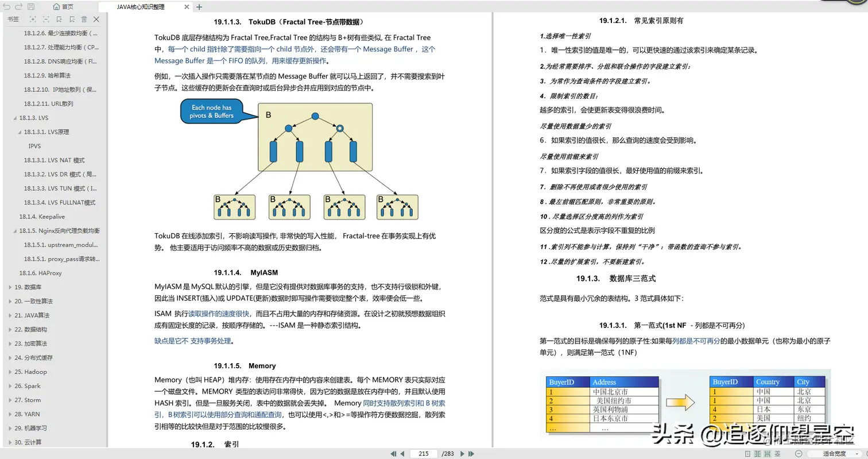This screenshot has height=459, width=868.
Task: Click the Redo icon in the toolbar
Action: (x=18, y=6)
